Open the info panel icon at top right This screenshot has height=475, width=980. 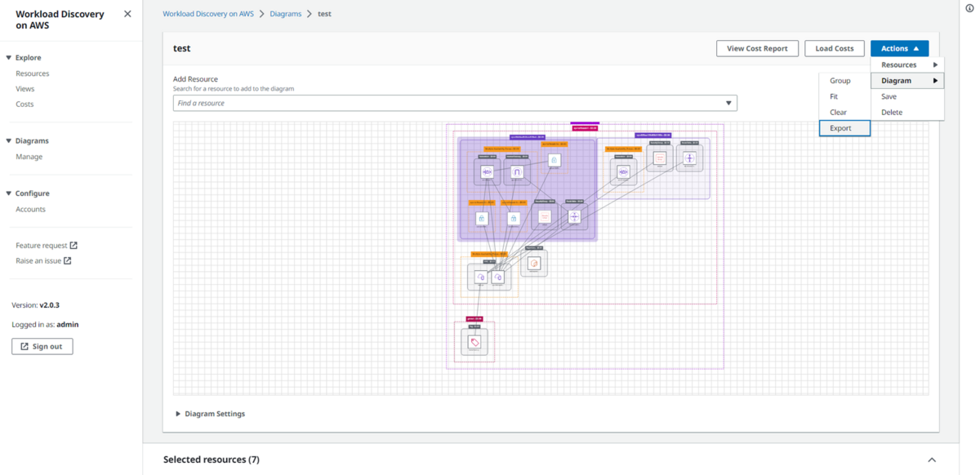(969, 8)
